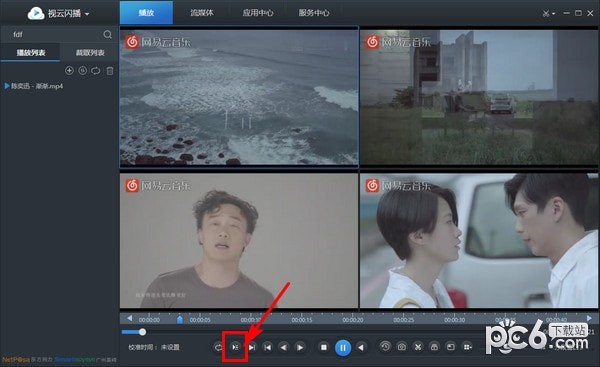The height and width of the screenshot is (367, 600).
Task: Click the timeline scroll-right arrow
Action: 589,318
